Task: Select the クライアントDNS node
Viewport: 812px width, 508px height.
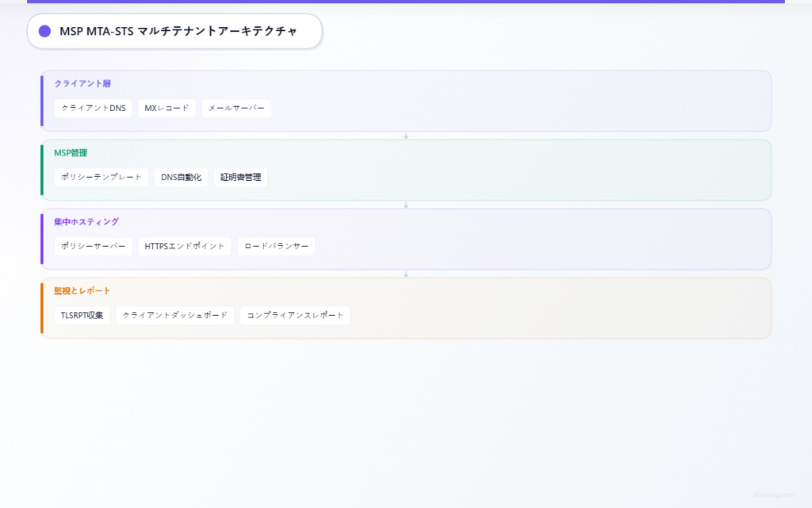Action: coord(93,108)
